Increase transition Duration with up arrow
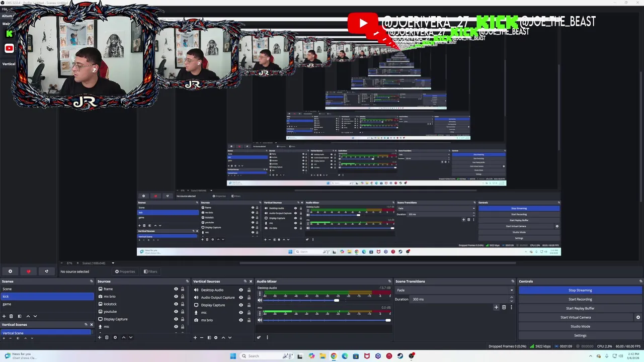The image size is (644, 362). point(512,297)
